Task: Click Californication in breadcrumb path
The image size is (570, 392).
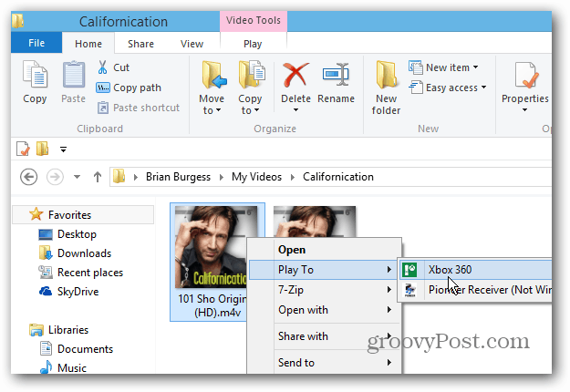Action: coord(338,177)
